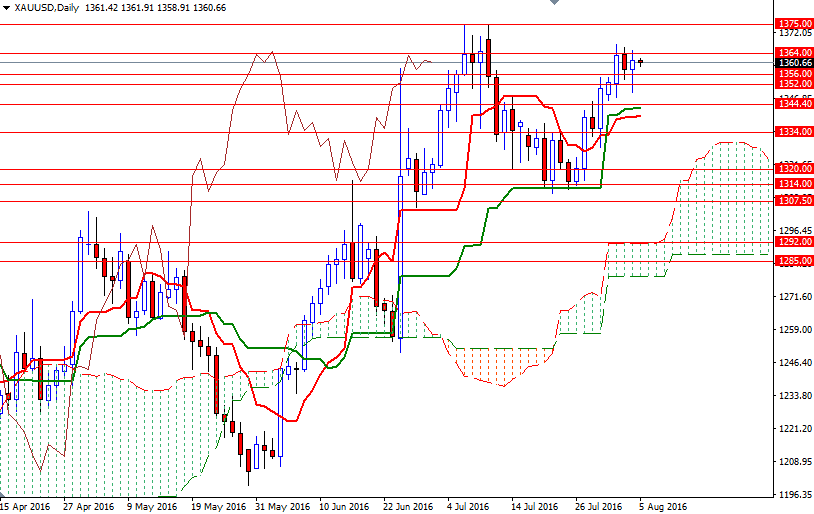The width and height of the screenshot is (814, 514).
Task: Click the 1372.05 price scale value
Action: coord(795,34)
